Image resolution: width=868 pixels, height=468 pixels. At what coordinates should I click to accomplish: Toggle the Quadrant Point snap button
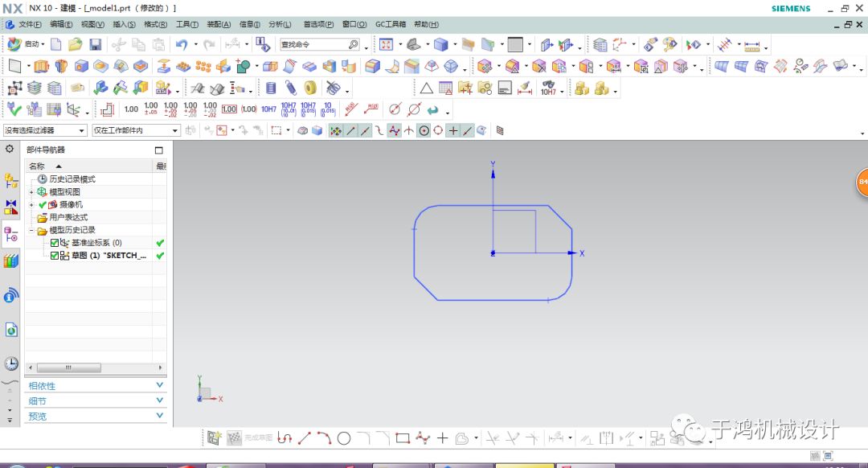(438, 131)
